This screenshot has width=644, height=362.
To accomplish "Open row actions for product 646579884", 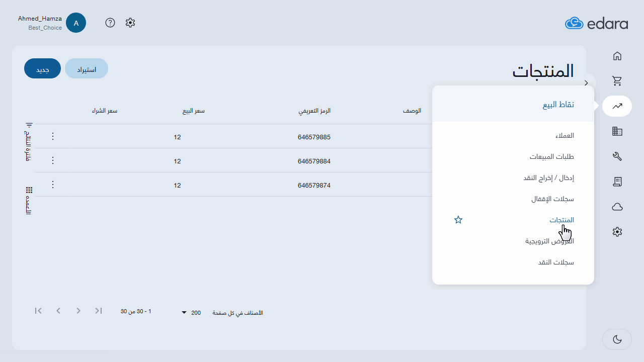I will 53,160.
